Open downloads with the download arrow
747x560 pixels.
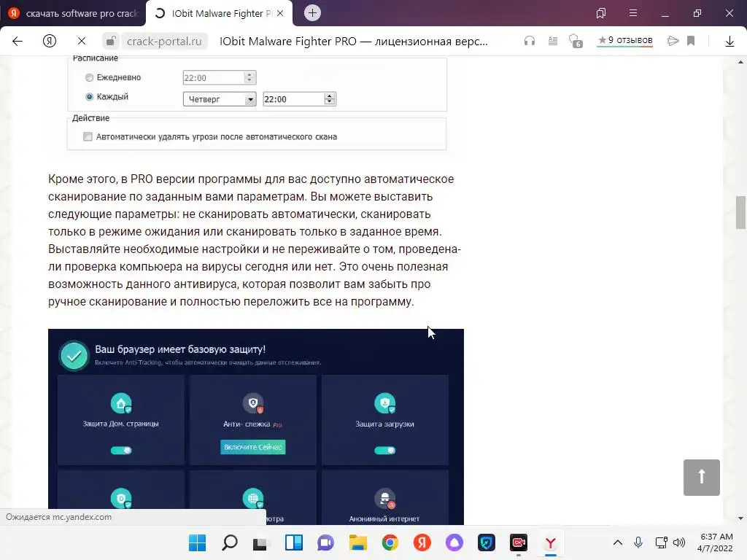click(x=729, y=42)
